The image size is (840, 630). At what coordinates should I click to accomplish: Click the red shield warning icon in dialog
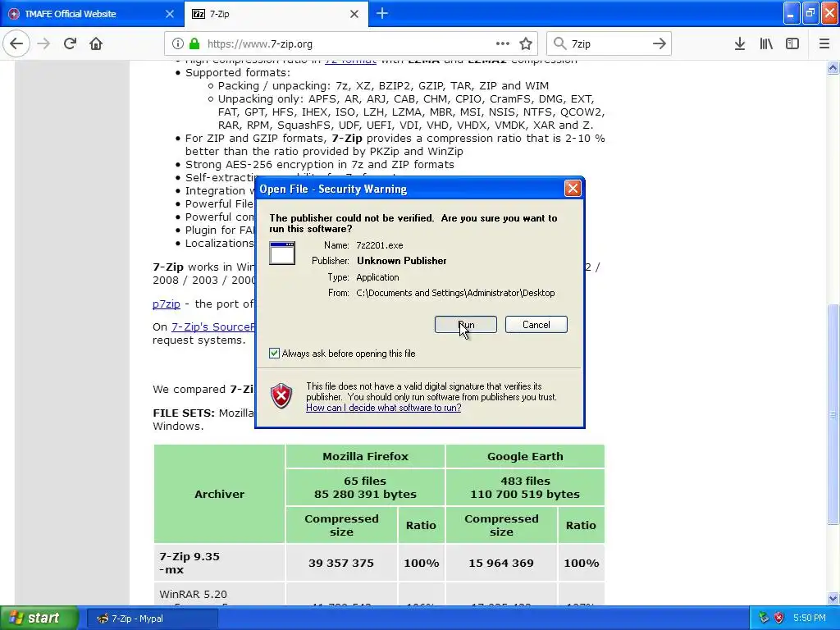[x=282, y=396]
